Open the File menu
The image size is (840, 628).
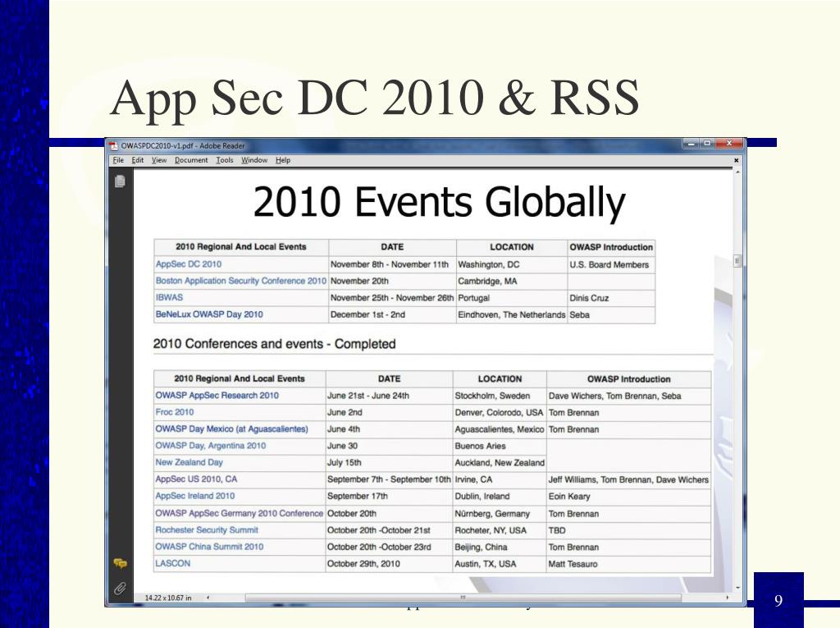[118, 160]
